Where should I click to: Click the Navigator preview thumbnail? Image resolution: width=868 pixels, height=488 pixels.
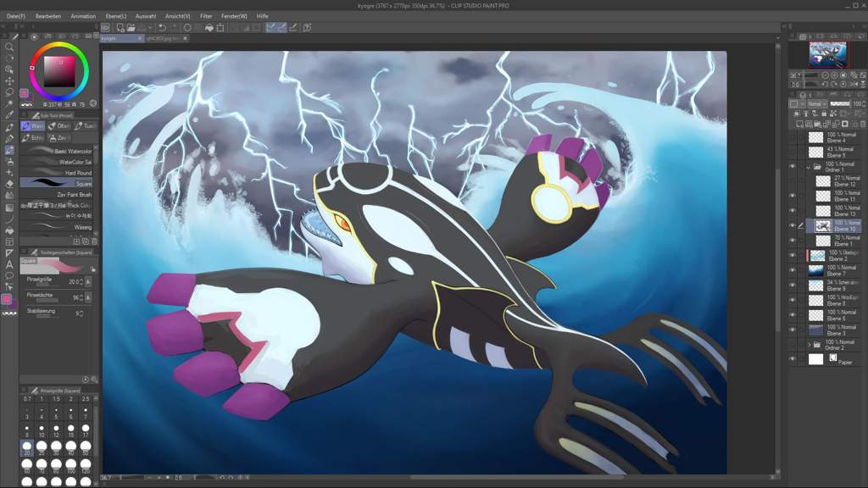(828, 54)
